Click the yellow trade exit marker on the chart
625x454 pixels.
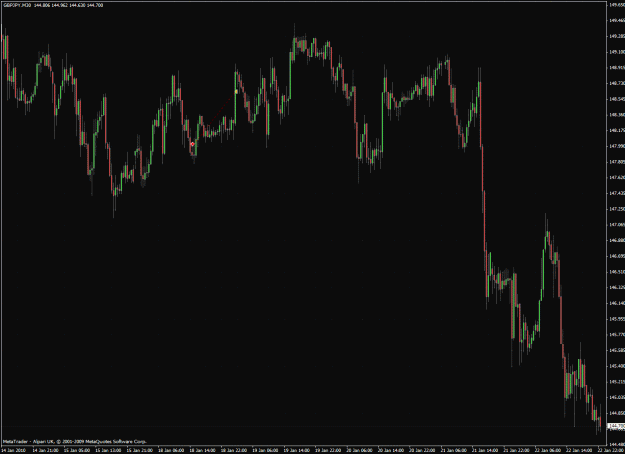pos(236,92)
